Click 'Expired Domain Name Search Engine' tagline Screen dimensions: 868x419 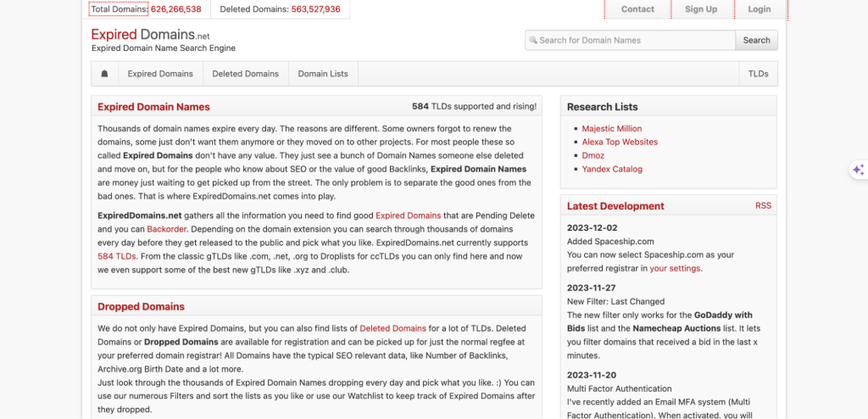(164, 48)
